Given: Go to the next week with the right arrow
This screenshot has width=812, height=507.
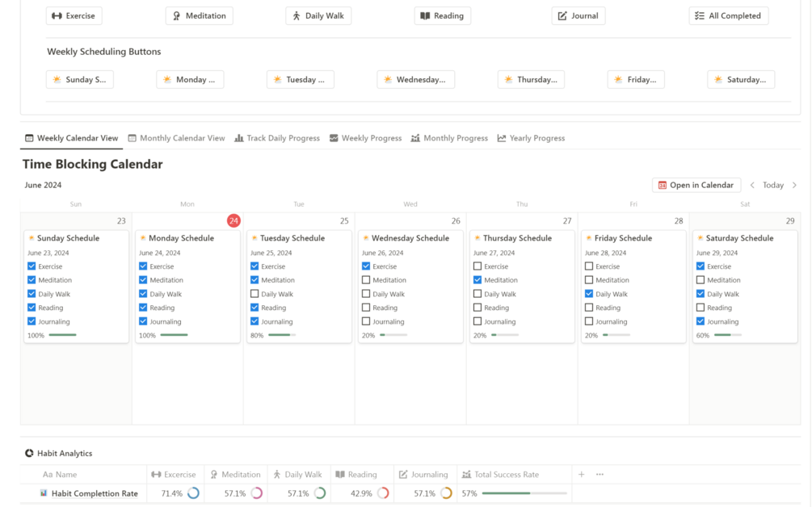Looking at the screenshot, I should [x=794, y=185].
